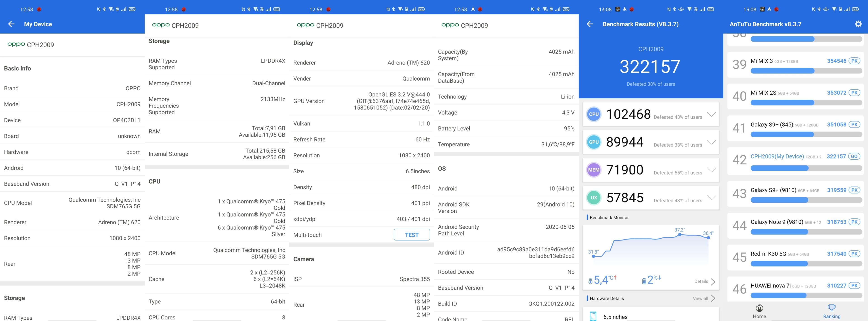Expand the UX score 57845 details
Image resolution: width=868 pixels, height=321 pixels.
(711, 198)
